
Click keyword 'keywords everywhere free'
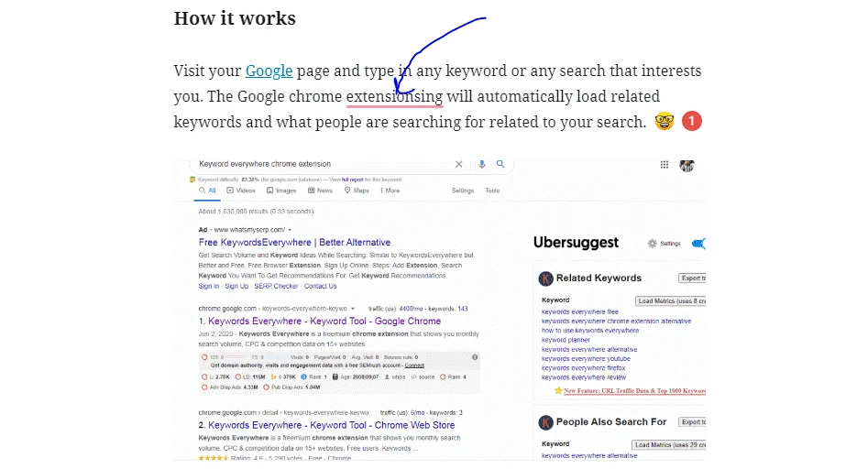579,312
